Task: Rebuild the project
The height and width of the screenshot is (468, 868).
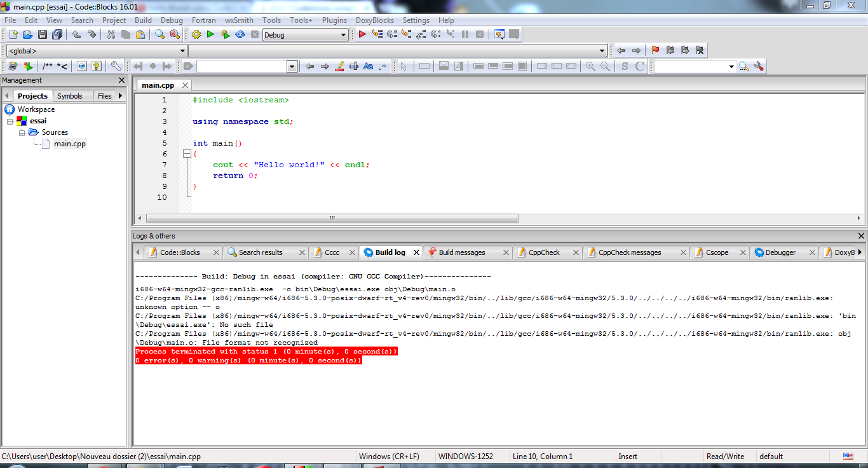Action: pos(240,34)
